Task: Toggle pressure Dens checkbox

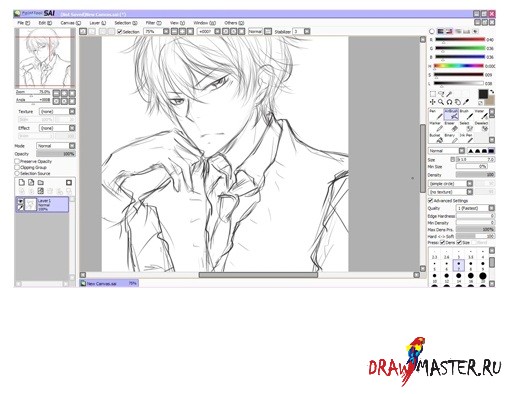Action: pos(442,242)
